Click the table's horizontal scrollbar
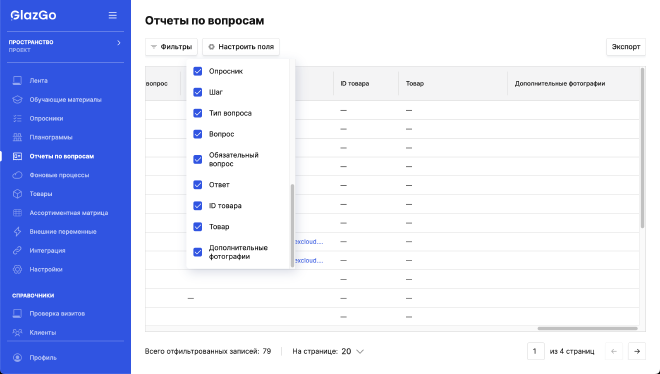This screenshot has width=660, height=374. (x=588, y=329)
